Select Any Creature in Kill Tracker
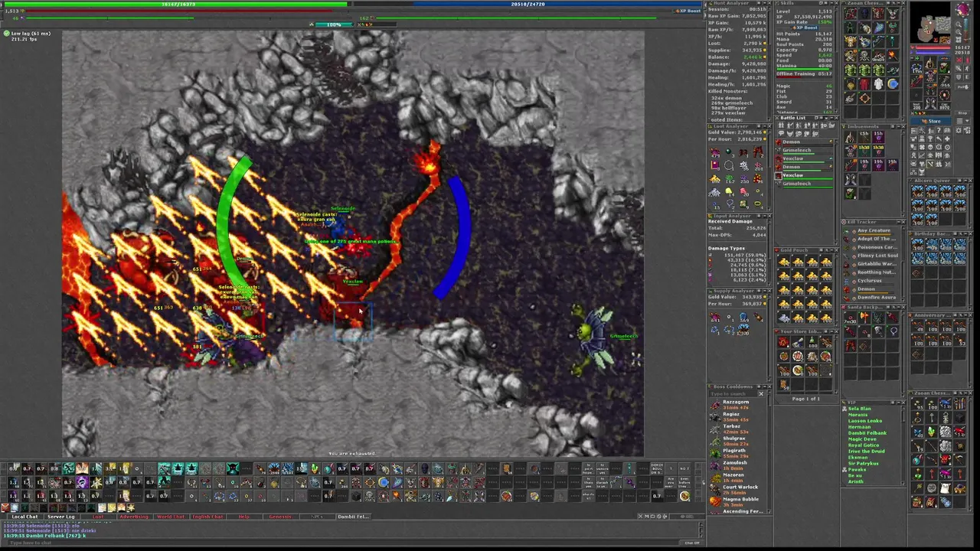 point(874,230)
